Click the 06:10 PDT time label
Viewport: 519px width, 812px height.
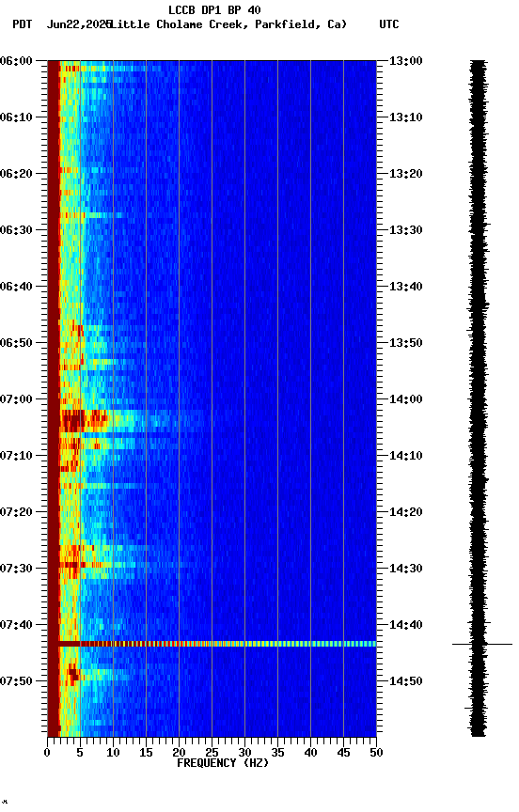(x=16, y=117)
